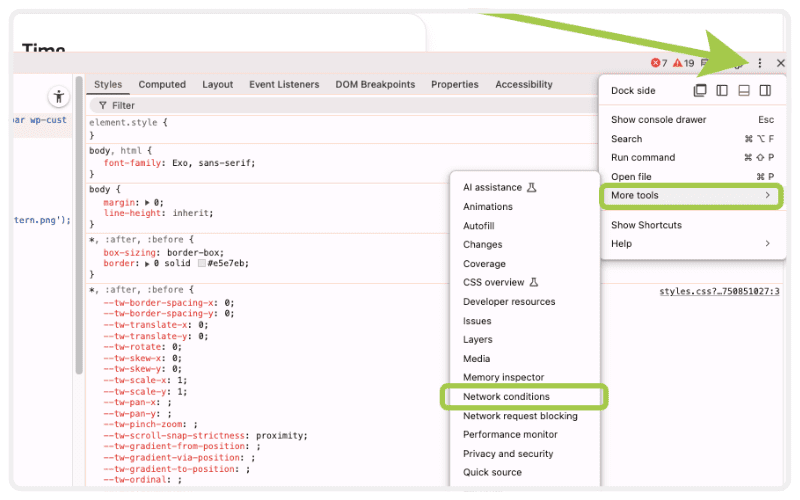Open the styles.css?…750851027:3 source link
Viewport: 800px width, 500px height.
(719, 291)
